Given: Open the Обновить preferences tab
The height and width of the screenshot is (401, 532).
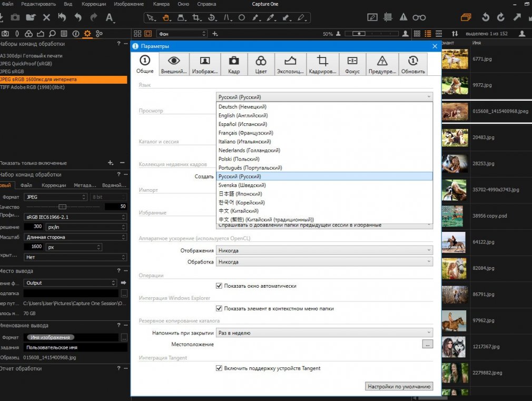Looking at the screenshot, I should point(413,64).
